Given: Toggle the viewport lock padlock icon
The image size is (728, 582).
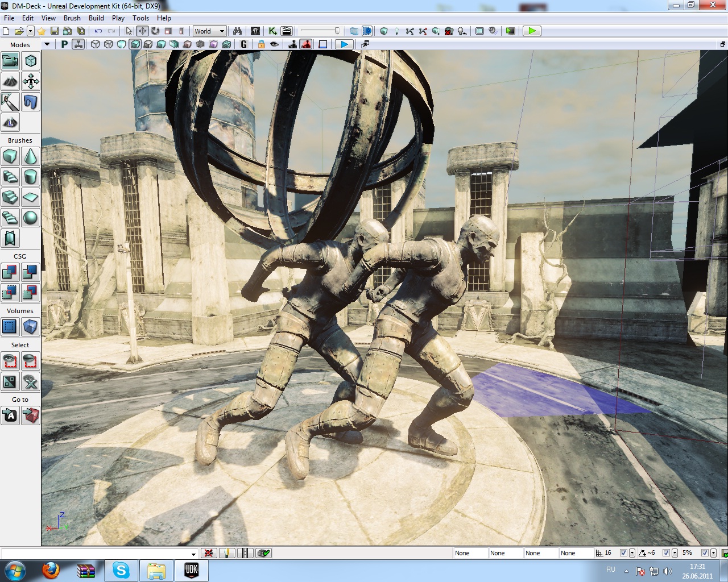Looking at the screenshot, I should coord(261,44).
